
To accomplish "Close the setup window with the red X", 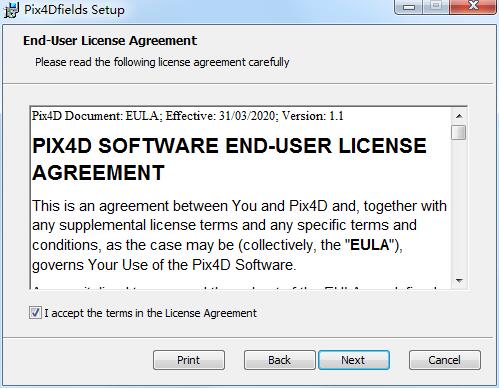I will click(473, 6).
